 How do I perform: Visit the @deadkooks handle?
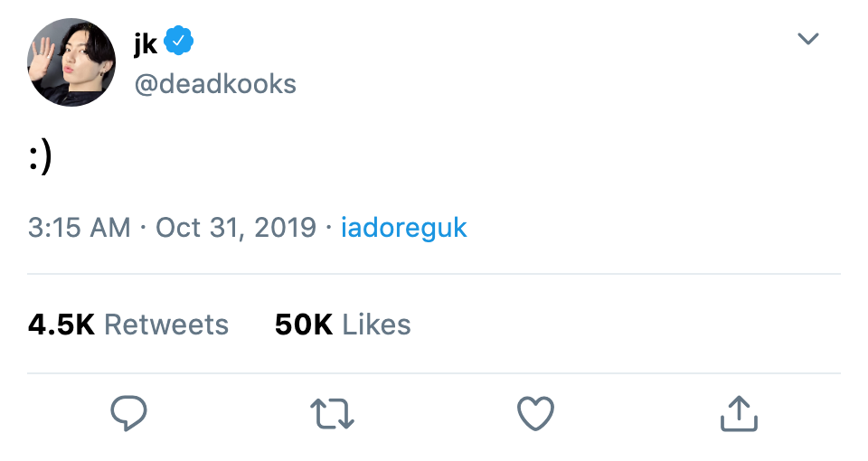(x=215, y=84)
